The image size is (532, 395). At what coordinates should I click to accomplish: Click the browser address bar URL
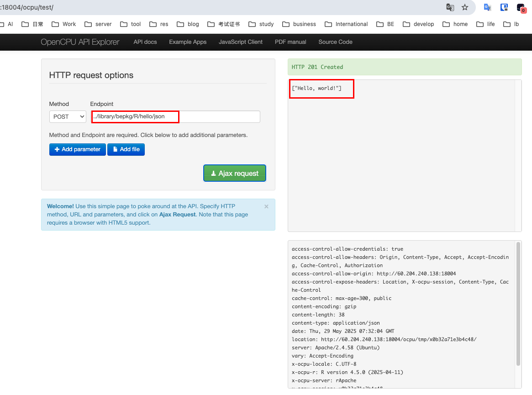27,7
